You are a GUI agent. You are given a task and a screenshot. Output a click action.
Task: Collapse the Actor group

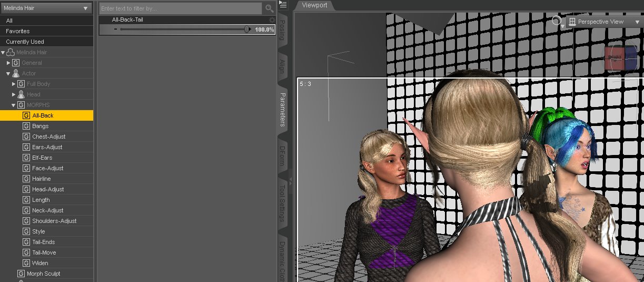coord(8,73)
